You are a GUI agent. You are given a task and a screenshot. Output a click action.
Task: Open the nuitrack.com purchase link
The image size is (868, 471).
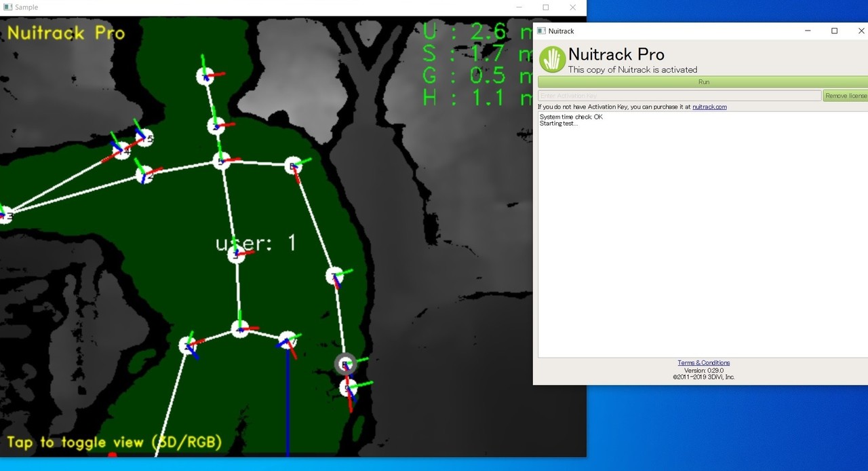709,107
